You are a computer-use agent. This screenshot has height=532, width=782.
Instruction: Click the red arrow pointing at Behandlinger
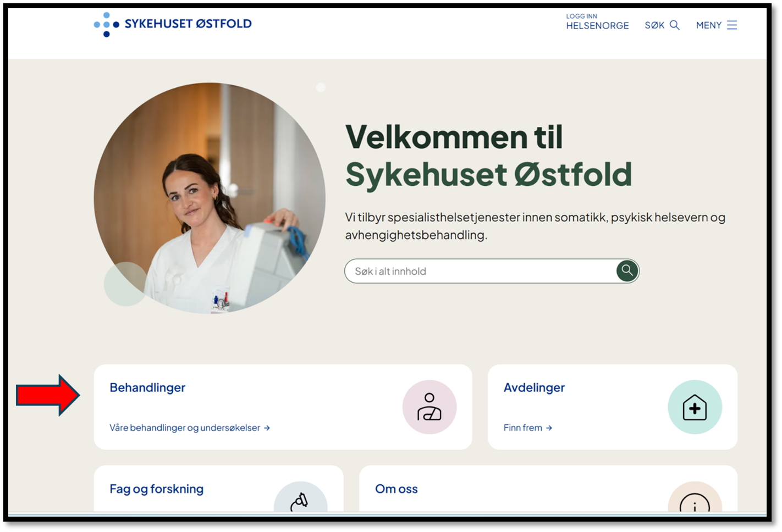pyautogui.click(x=48, y=395)
